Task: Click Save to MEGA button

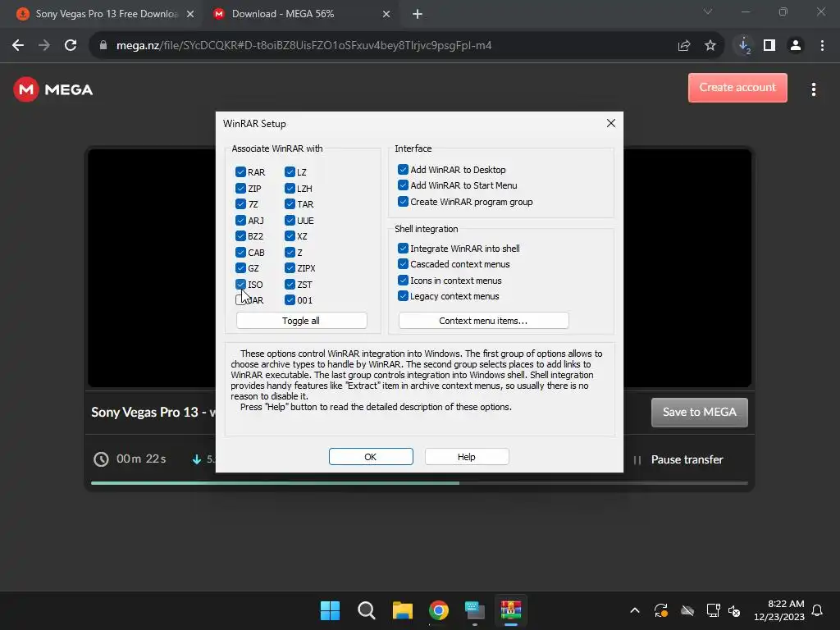Action: pyautogui.click(x=699, y=412)
